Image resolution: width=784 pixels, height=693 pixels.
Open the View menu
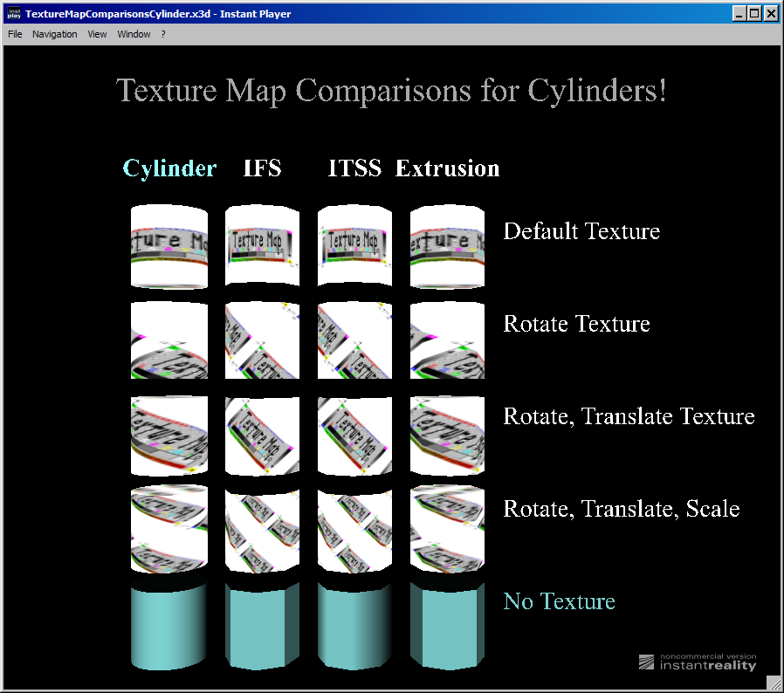click(97, 34)
